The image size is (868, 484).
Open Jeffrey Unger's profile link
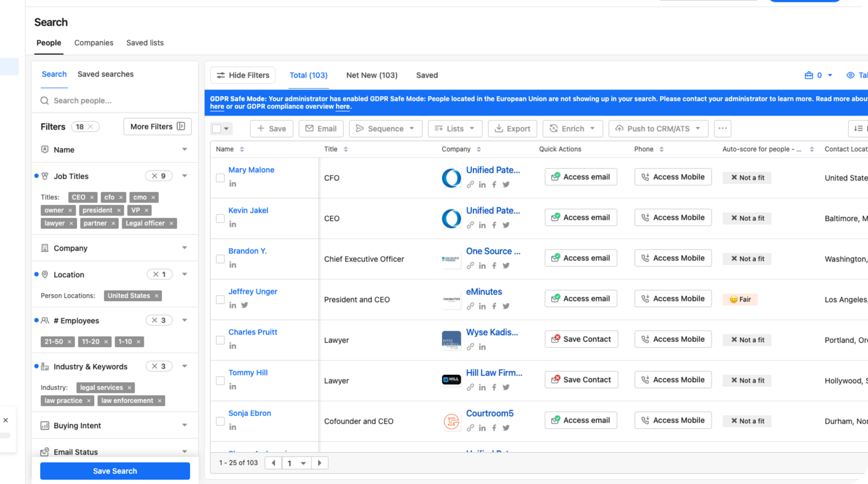[x=253, y=292]
